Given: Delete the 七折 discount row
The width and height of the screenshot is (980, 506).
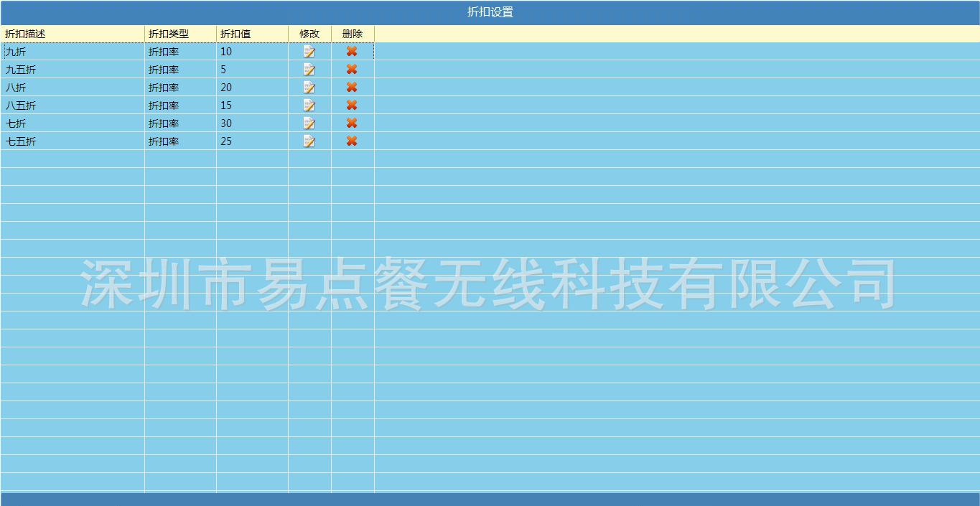Looking at the screenshot, I should tap(352, 123).
